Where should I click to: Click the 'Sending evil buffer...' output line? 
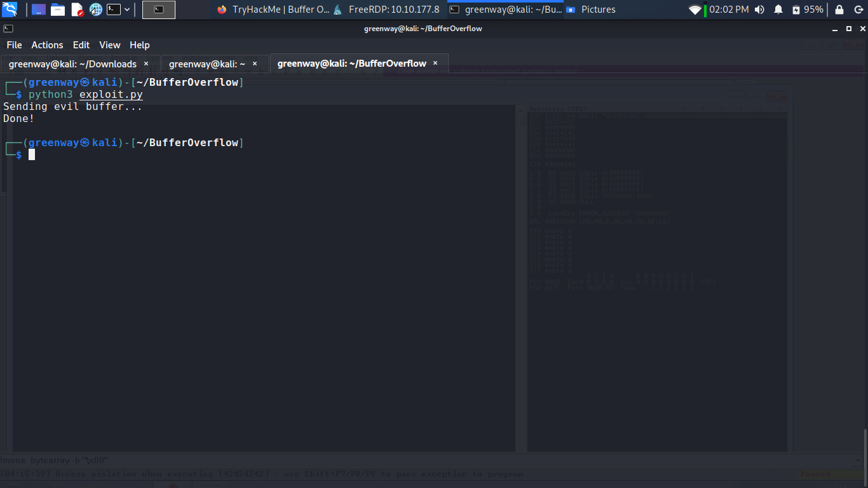click(x=73, y=107)
